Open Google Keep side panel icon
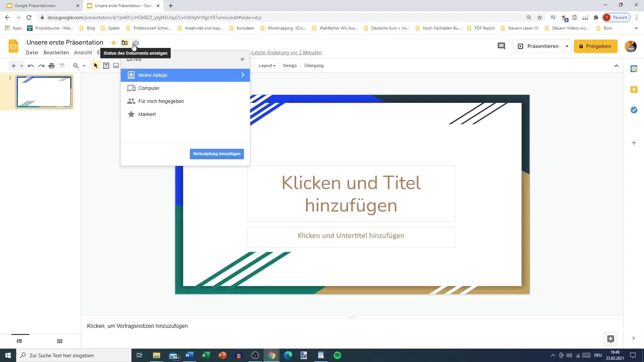Screen dimensions: 644x362 (634, 89)
